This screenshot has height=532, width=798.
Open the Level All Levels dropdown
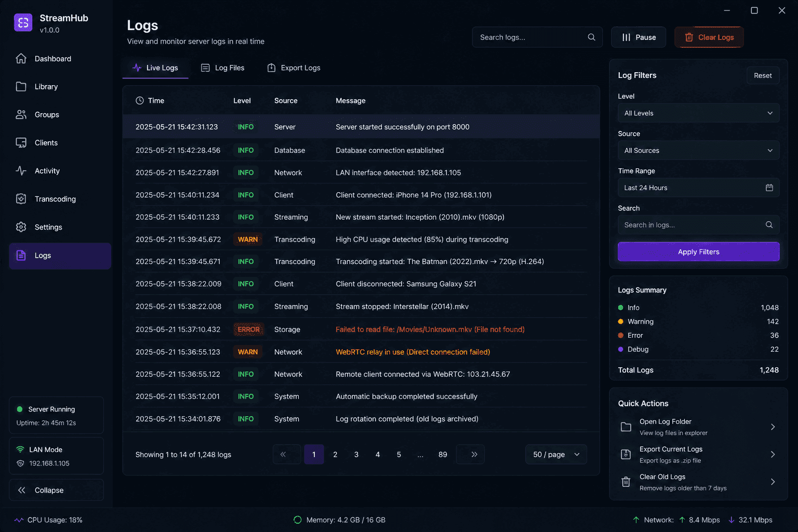[699, 113]
